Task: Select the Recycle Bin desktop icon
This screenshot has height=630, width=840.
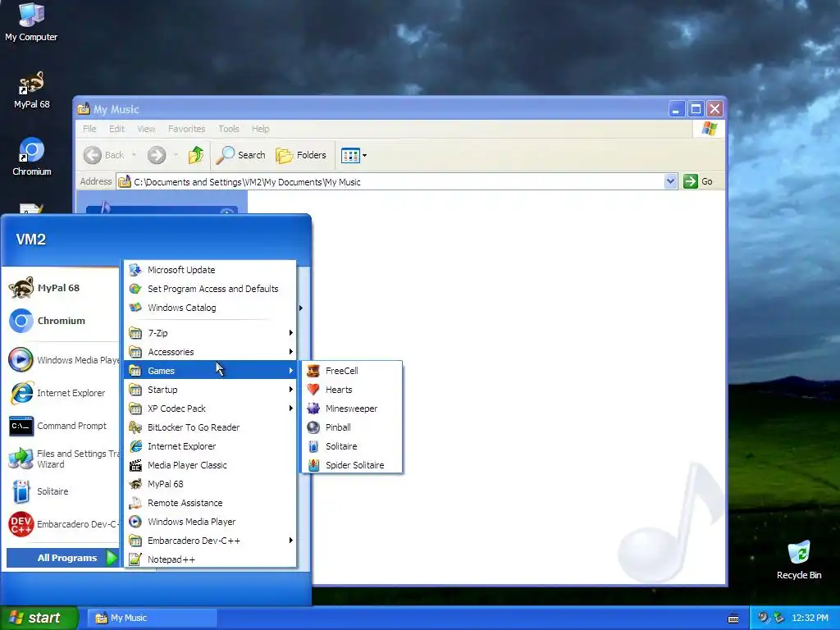Action: click(799, 560)
